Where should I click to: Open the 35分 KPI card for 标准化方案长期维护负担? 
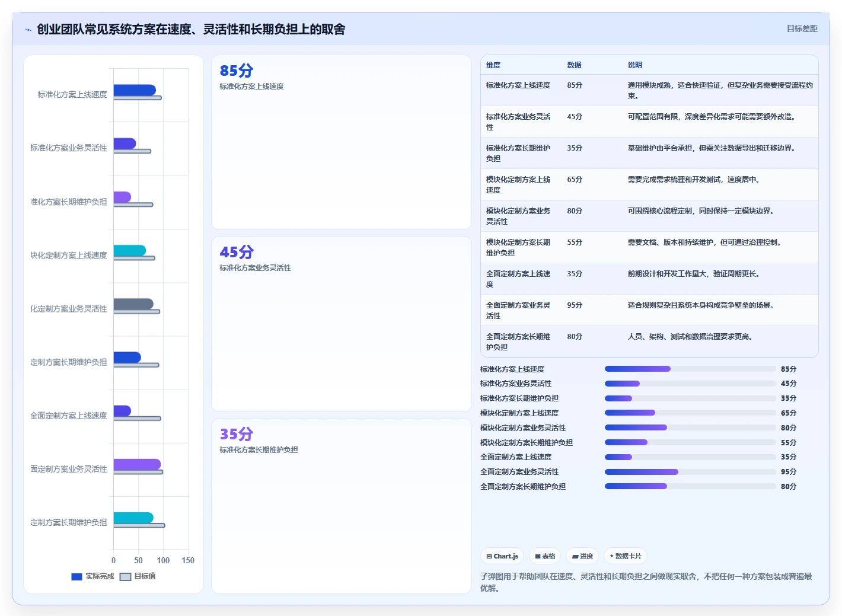(x=342, y=506)
